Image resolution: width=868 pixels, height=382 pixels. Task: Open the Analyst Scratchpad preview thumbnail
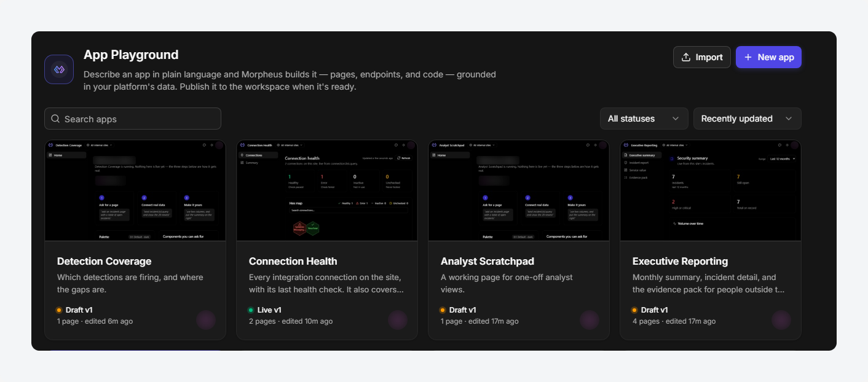pos(519,190)
